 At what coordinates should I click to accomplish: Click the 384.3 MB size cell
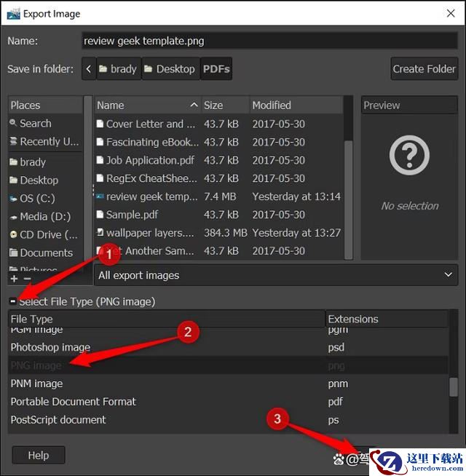pos(226,232)
